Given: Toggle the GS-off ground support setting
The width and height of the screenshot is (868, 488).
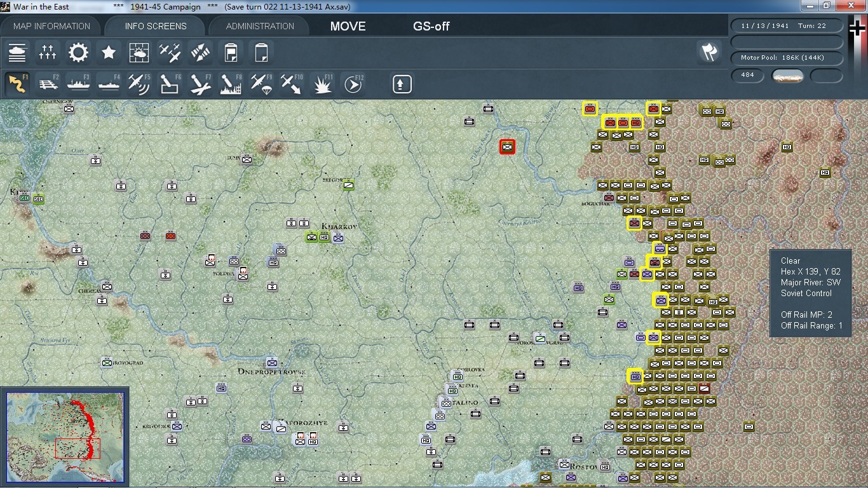Looking at the screenshot, I should point(431,27).
